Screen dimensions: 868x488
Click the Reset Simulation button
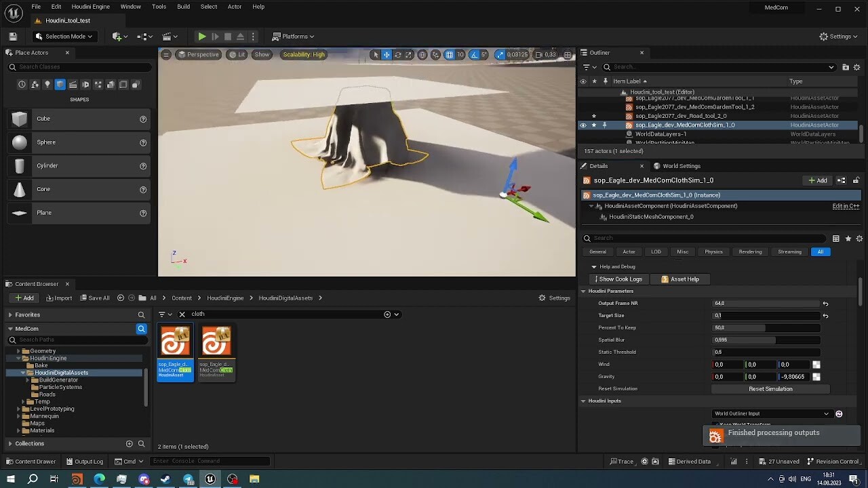[770, 389]
